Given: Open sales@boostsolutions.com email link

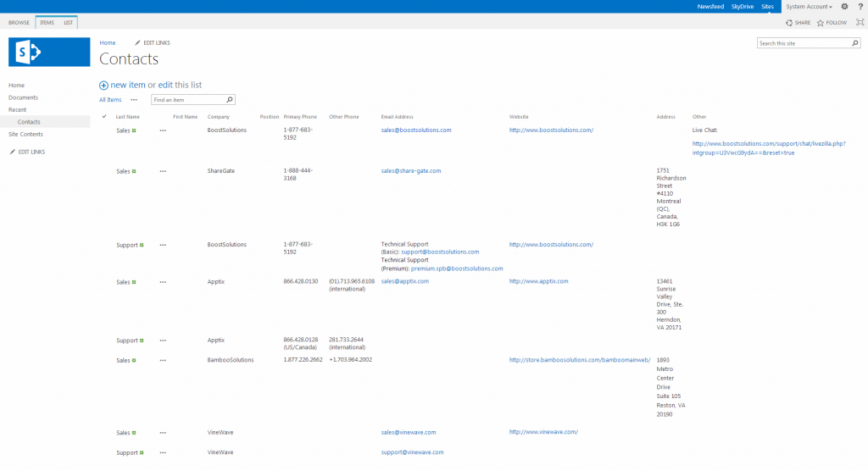Looking at the screenshot, I should [x=415, y=130].
